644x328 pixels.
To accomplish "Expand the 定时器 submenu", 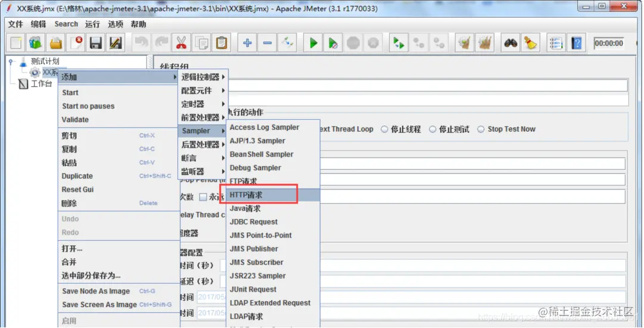I will pyautogui.click(x=203, y=104).
